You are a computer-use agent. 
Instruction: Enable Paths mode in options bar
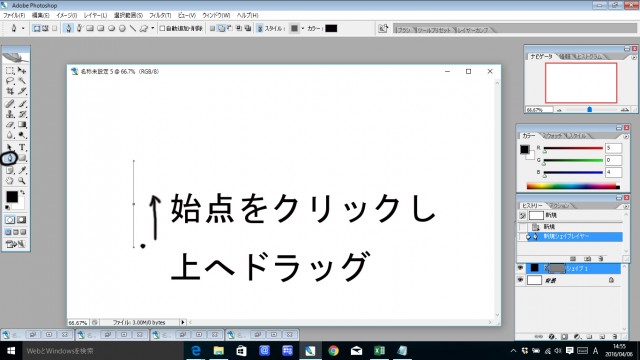45,29
